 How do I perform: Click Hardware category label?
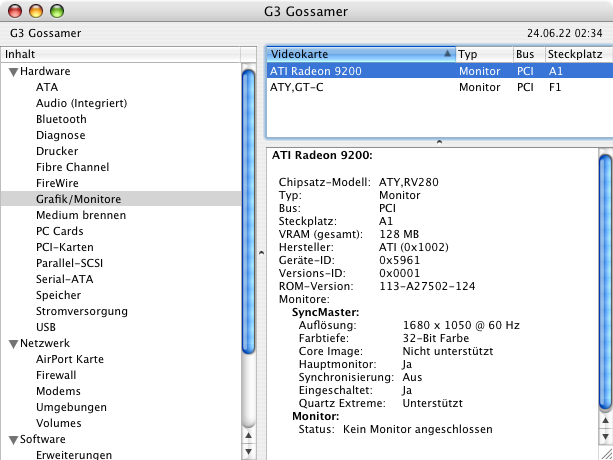(x=45, y=71)
